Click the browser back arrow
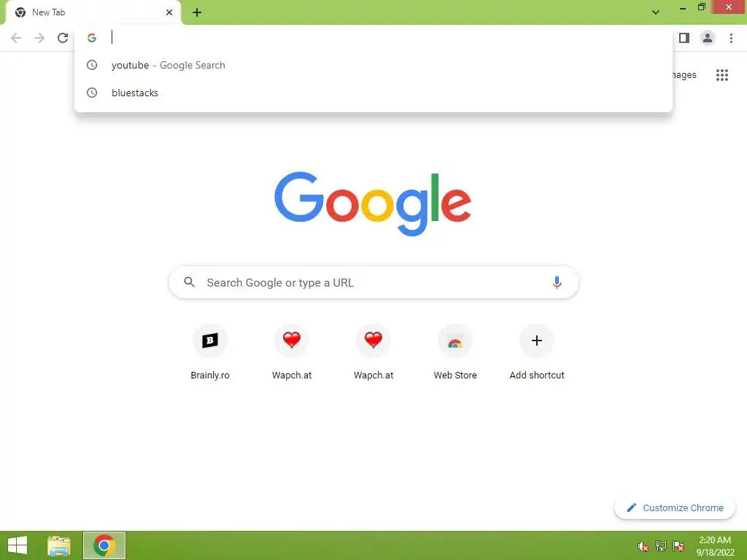The height and width of the screenshot is (560, 747). click(x=16, y=38)
